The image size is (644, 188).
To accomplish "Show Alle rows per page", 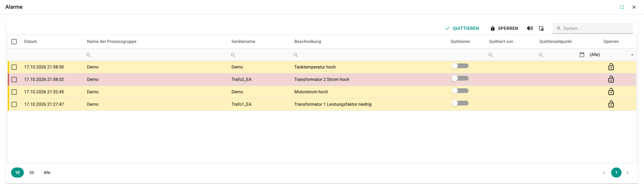I will pos(47,173).
